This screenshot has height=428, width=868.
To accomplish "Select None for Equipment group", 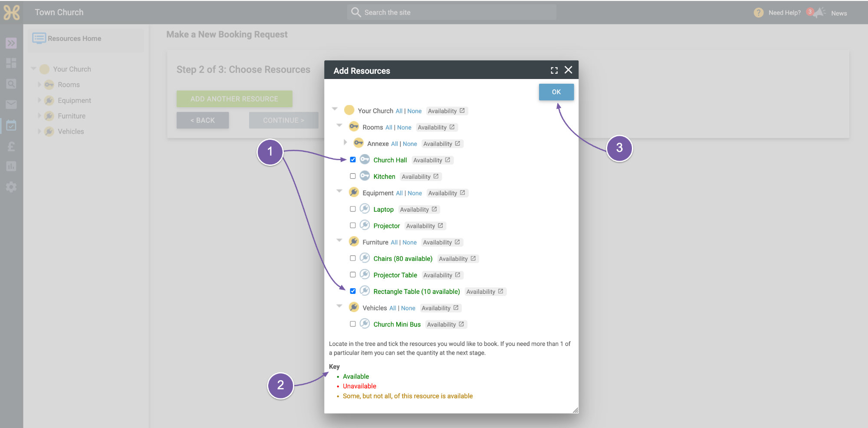I will point(415,193).
